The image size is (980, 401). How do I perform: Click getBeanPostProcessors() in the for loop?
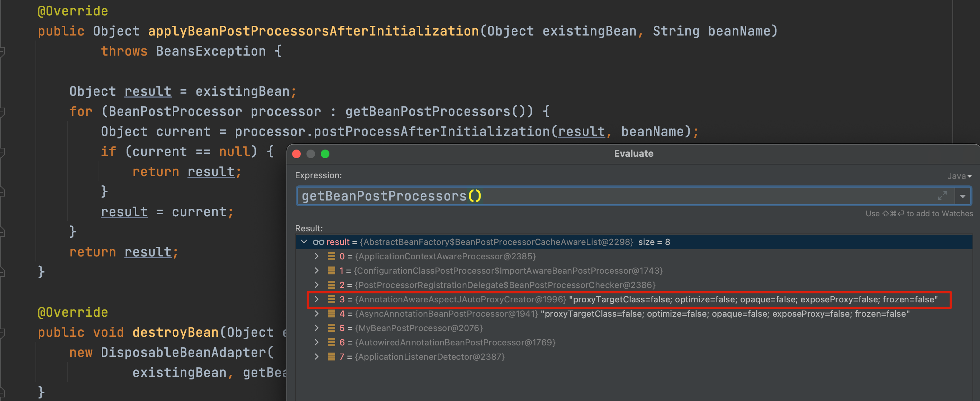439,112
